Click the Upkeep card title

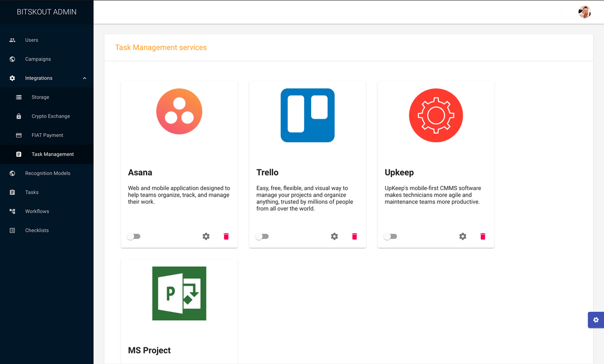[399, 172]
